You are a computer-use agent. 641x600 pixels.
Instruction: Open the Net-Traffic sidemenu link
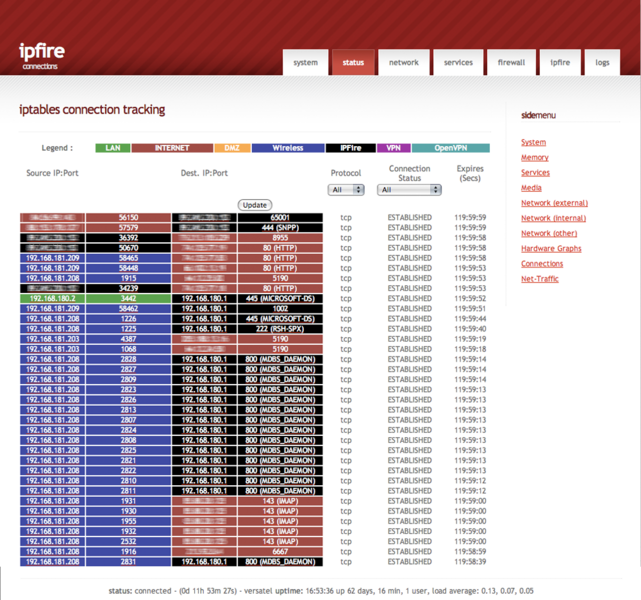(540, 279)
